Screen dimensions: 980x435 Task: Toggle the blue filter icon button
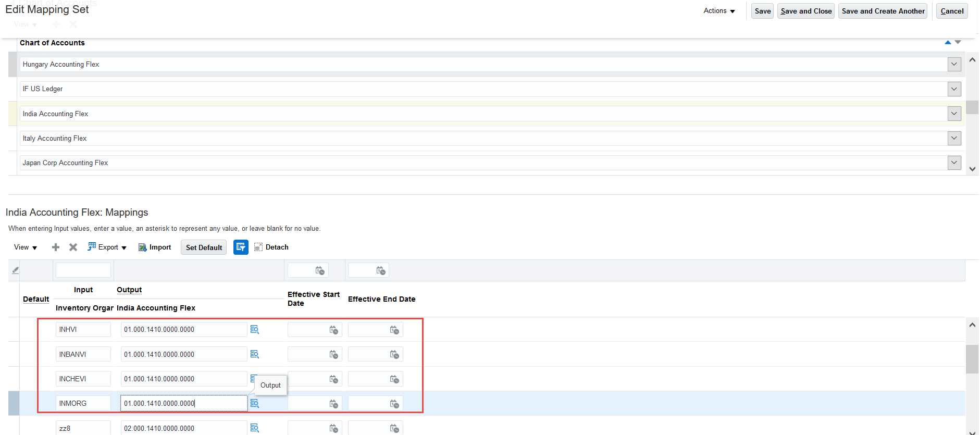[241, 247]
